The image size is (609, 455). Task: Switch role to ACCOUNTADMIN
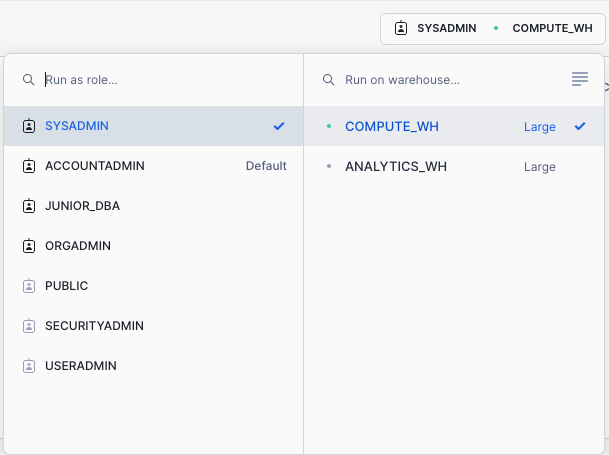95,166
